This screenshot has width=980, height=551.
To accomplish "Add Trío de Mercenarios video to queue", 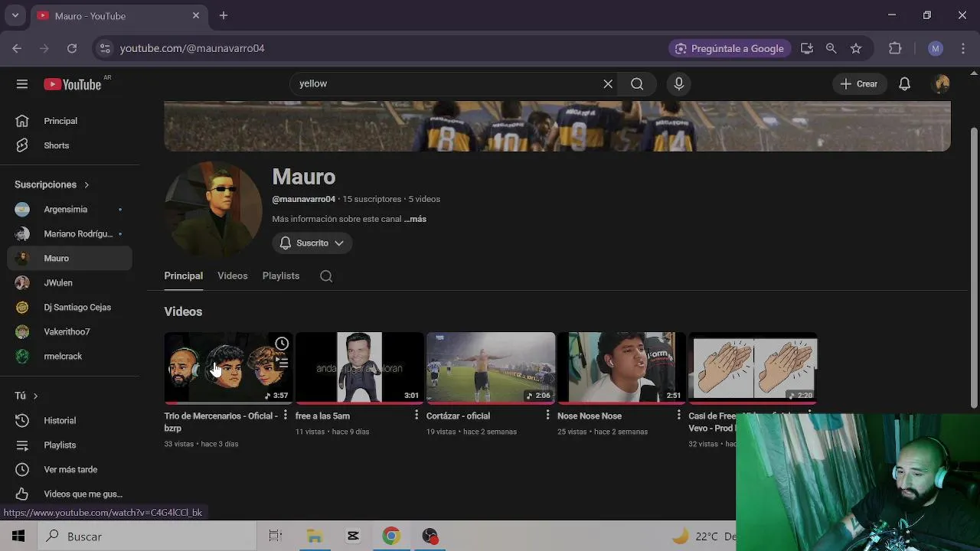I will (282, 362).
